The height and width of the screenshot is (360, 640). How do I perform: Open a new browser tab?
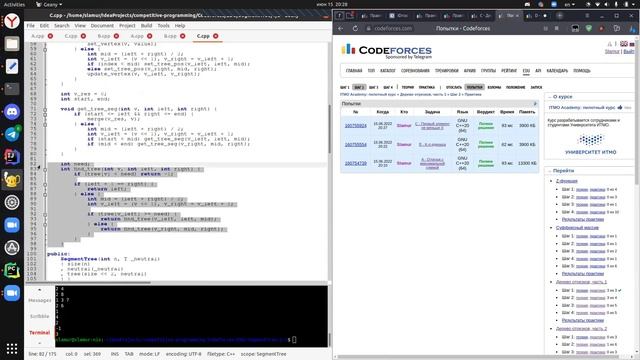coord(560,16)
